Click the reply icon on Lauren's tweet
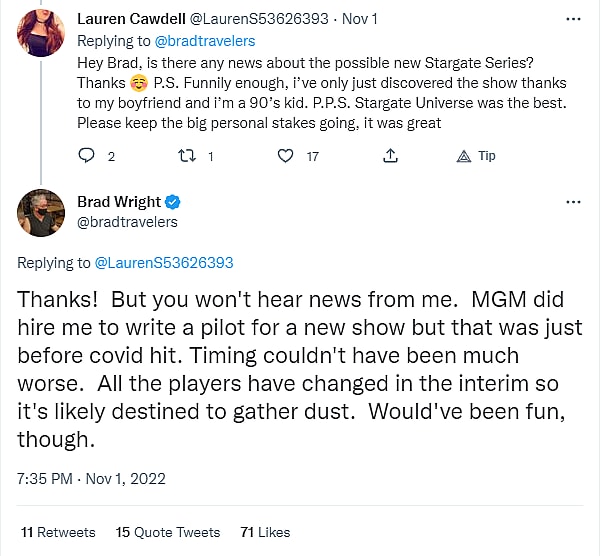This screenshot has height=556, width=602. [86, 156]
